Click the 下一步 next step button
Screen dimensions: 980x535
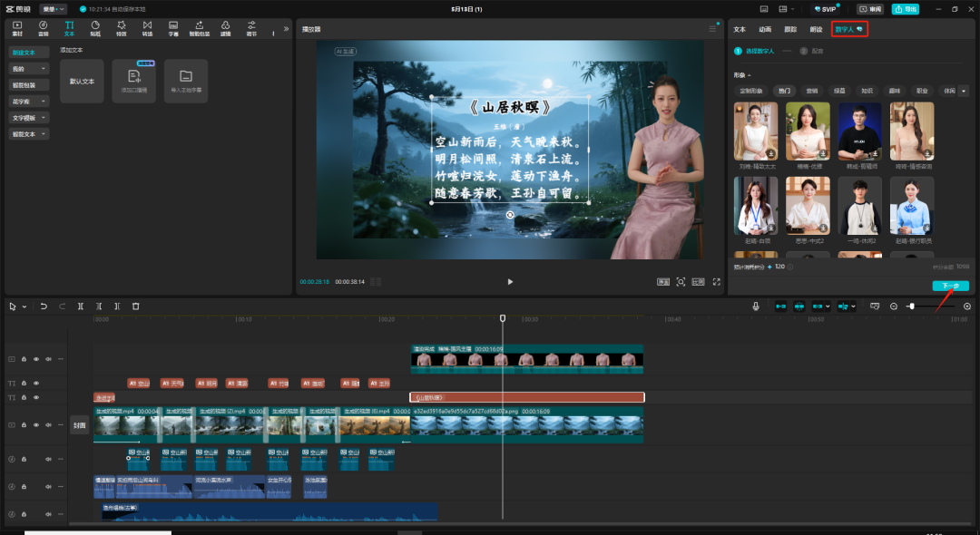pos(950,286)
